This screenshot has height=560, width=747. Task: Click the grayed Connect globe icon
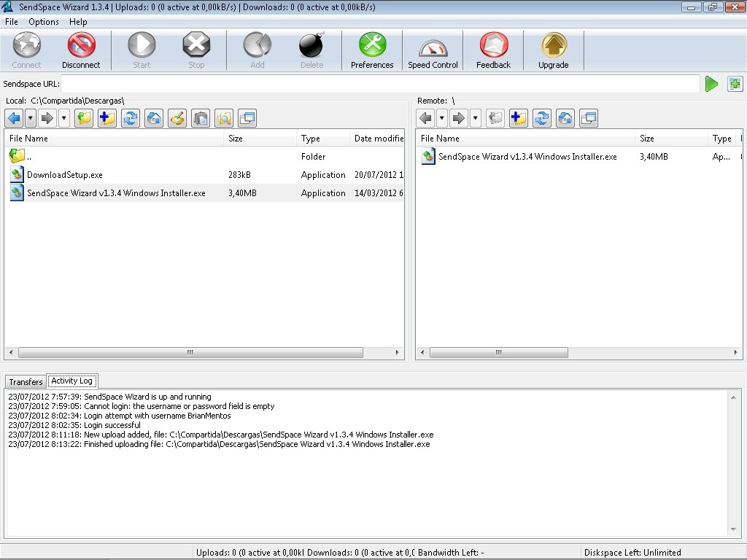coord(27,45)
